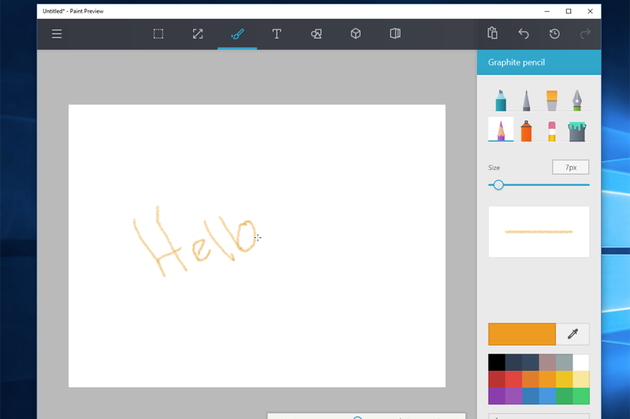The height and width of the screenshot is (419, 630).
Task: Pick the black color swatch
Action: pyautogui.click(x=497, y=362)
